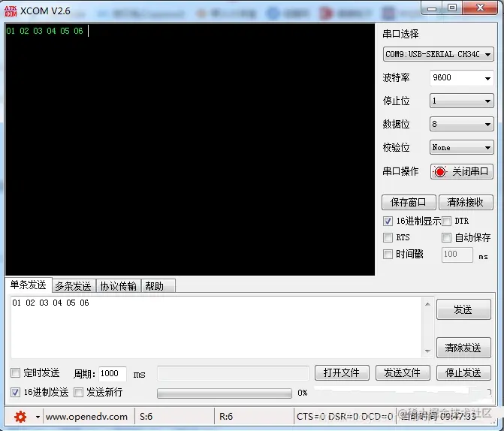Click the XCOM app logo in title bar

tap(11, 11)
